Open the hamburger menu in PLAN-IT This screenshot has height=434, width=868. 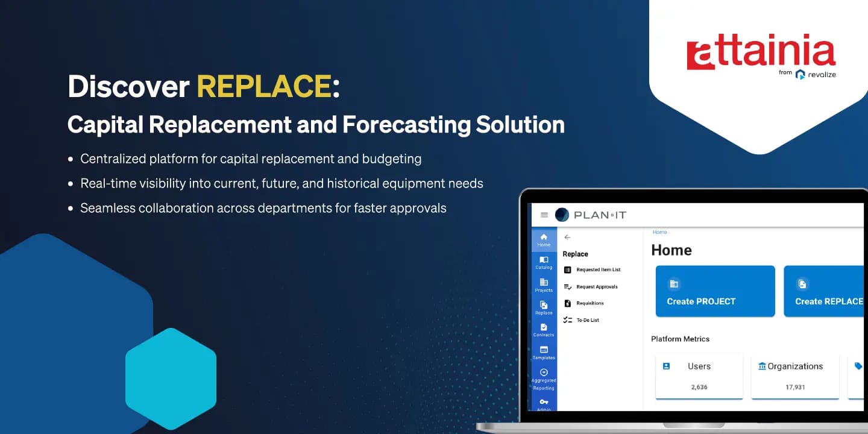click(x=544, y=215)
